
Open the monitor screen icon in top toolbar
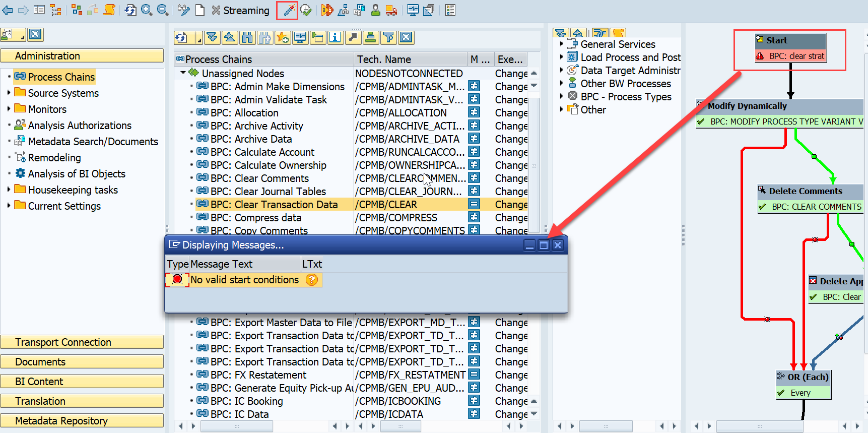(413, 10)
